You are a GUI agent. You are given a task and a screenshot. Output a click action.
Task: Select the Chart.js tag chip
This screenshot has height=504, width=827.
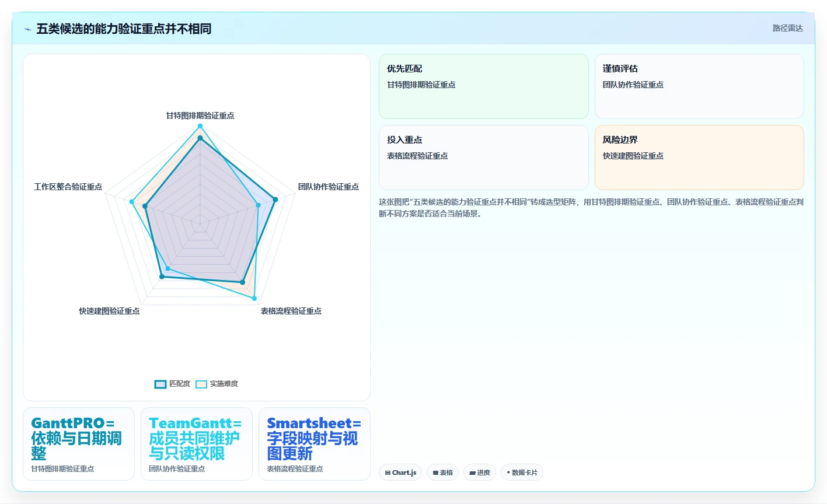pyautogui.click(x=400, y=473)
